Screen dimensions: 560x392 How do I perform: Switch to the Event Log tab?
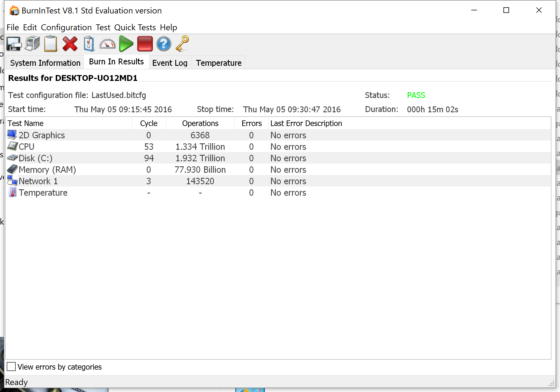pyautogui.click(x=170, y=63)
